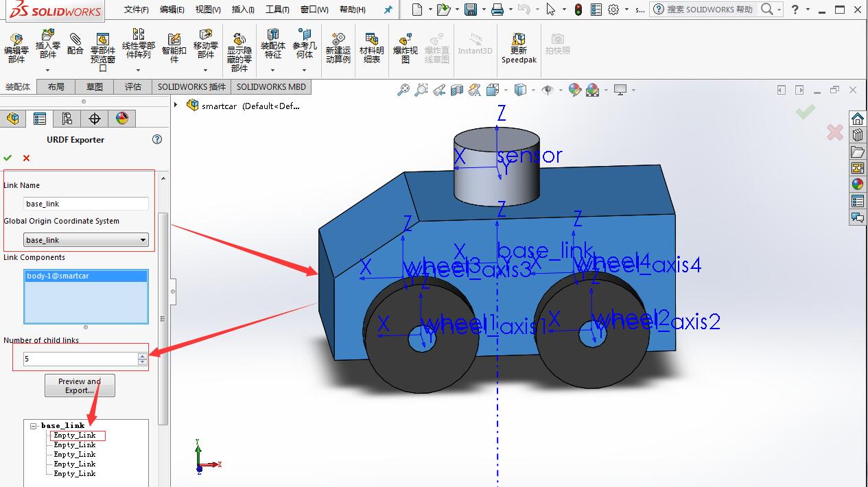The width and height of the screenshot is (868, 487).
Task: Click Move Component (移动零部件) tool
Action: tap(206, 43)
